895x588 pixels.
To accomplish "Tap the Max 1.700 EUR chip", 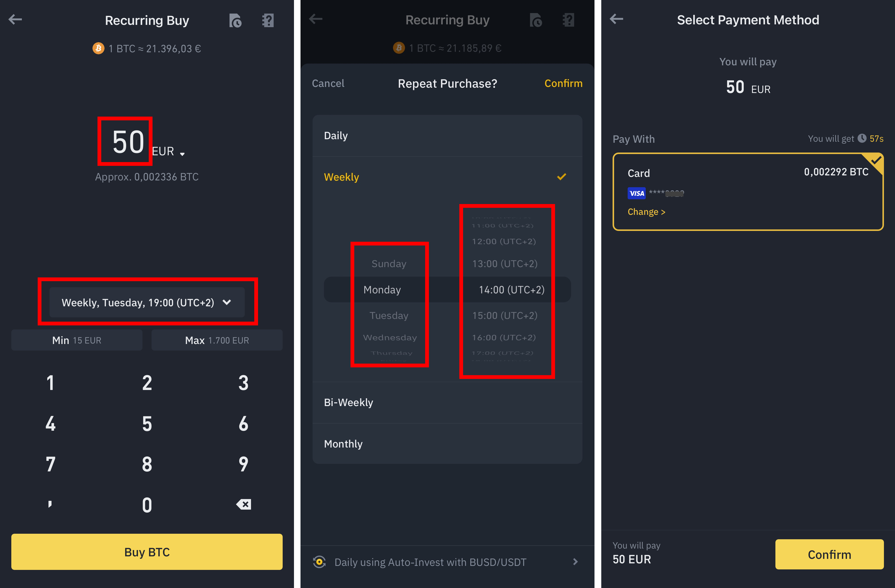I will pos(217,340).
